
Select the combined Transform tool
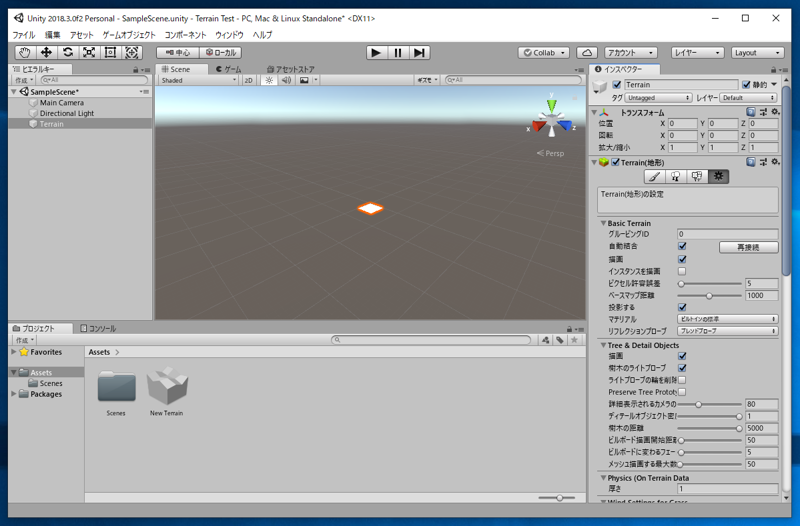pyautogui.click(x=132, y=53)
